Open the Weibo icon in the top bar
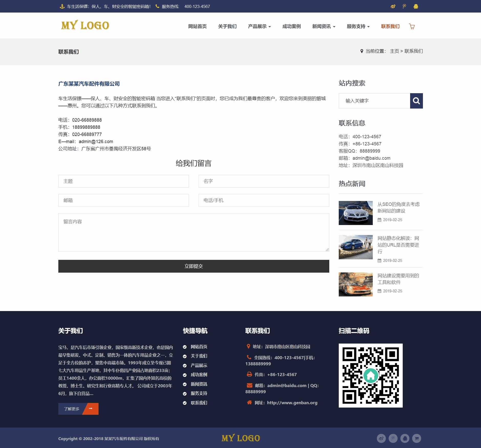 pyautogui.click(x=393, y=6)
